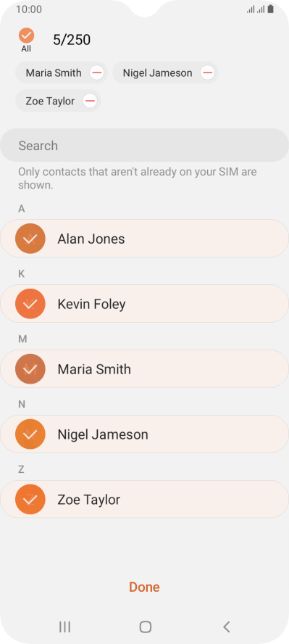Select the Alan Jones name row
This screenshot has height=644, width=289.
coord(144,239)
